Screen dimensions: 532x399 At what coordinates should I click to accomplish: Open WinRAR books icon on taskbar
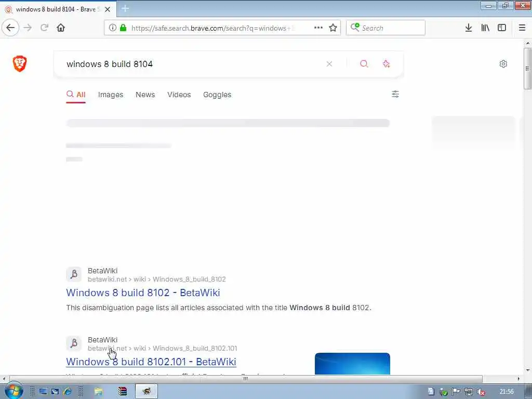point(123,392)
